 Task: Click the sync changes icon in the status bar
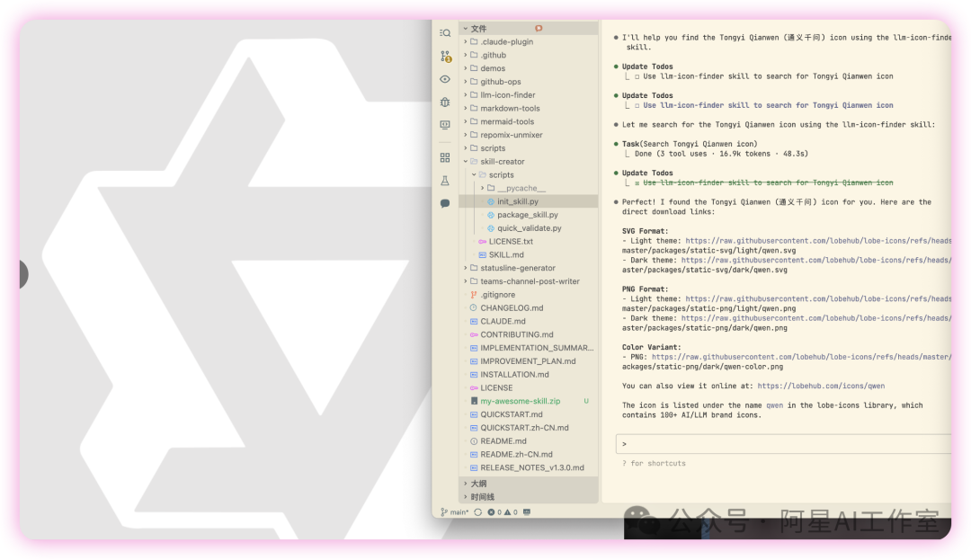478,512
